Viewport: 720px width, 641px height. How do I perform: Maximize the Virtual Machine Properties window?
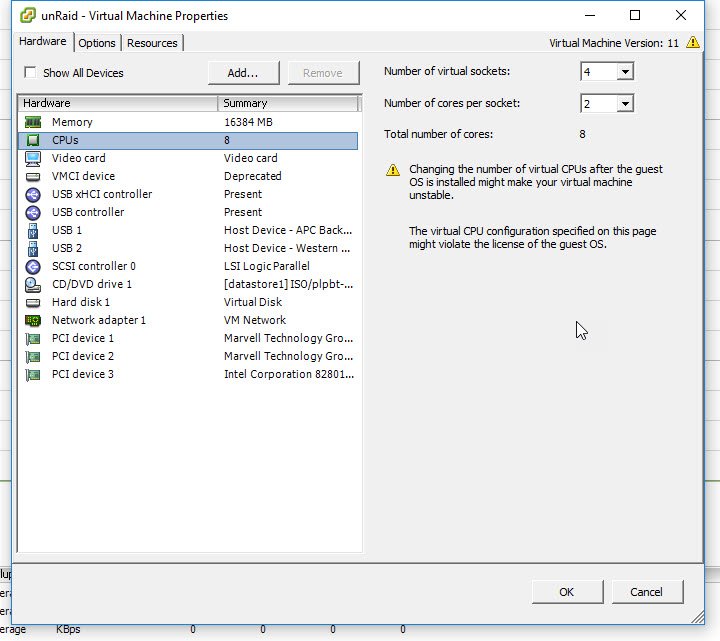coord(635,15)
